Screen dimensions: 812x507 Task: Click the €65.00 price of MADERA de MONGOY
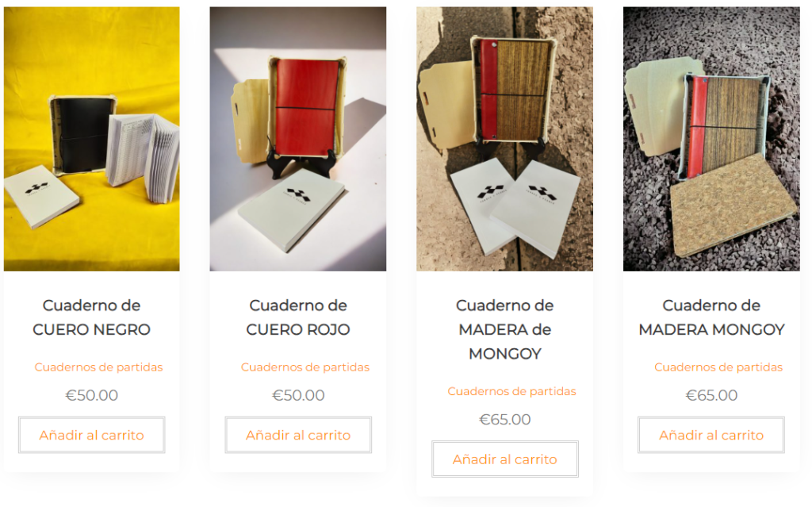pos(504,420)
